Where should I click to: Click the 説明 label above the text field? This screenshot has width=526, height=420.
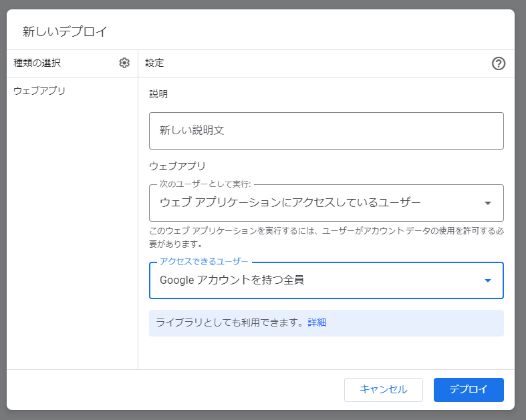tap(158, 94)
